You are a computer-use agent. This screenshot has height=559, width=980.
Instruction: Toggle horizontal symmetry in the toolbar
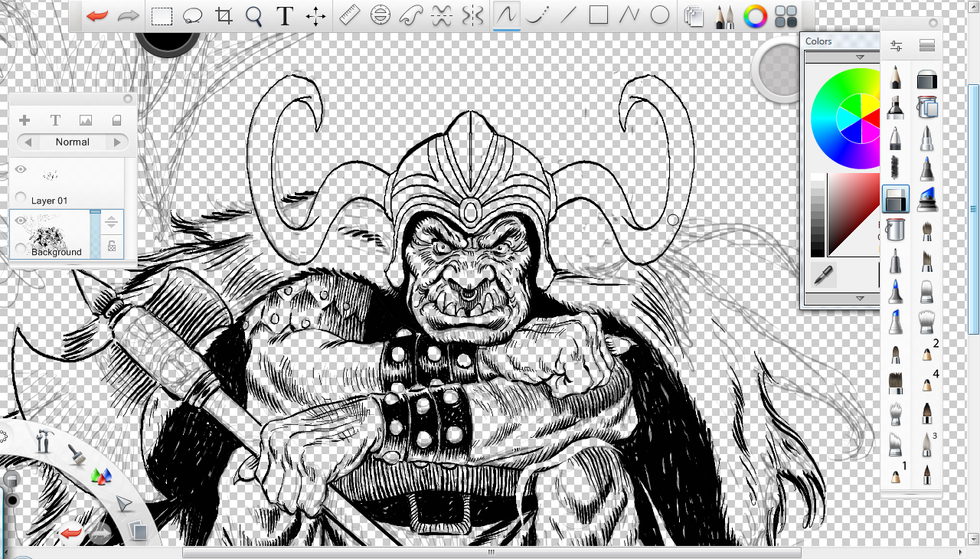tap(442, 15)
